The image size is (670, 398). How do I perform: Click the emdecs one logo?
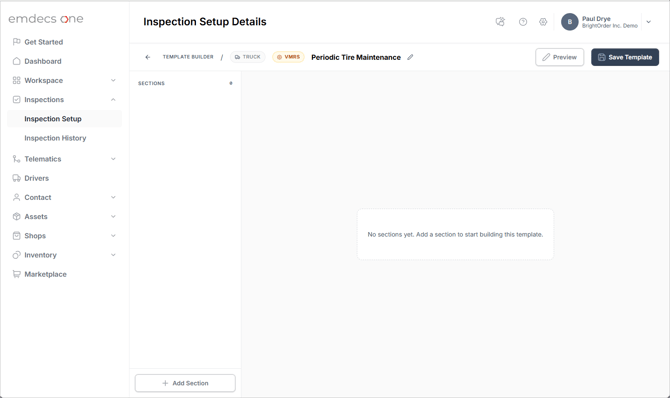[46, 19]
